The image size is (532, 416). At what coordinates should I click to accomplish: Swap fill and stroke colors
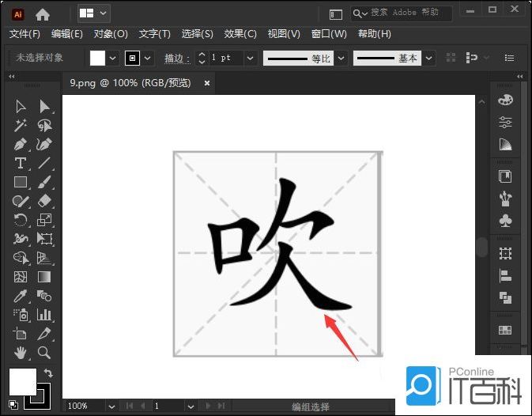click(x=48, y=373)
